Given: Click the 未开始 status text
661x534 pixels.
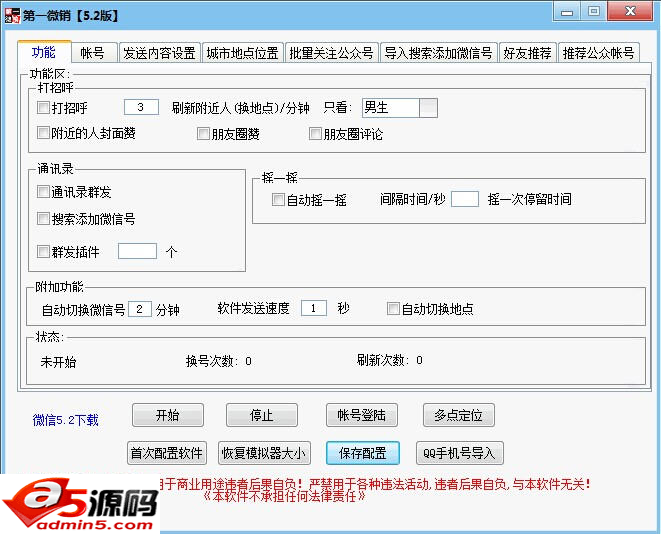Looking at the screenshot, I should pyautogui.click(x=58, y=362).
